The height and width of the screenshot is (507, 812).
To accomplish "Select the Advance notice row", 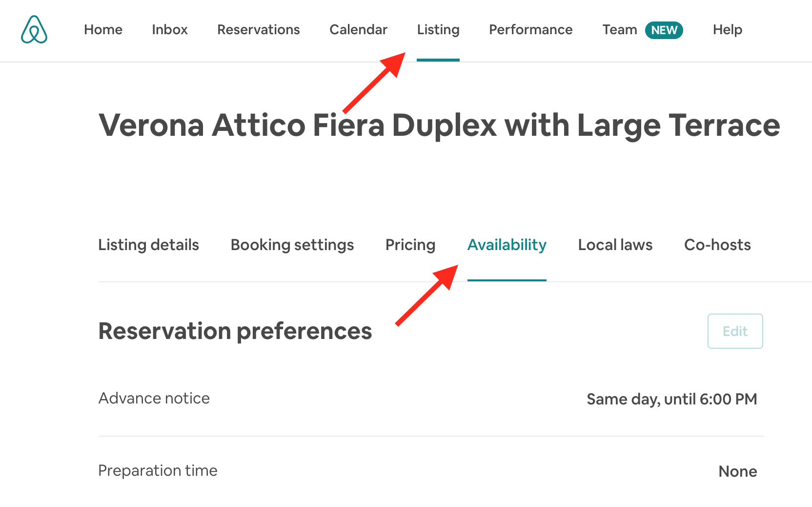I will 431,399.
